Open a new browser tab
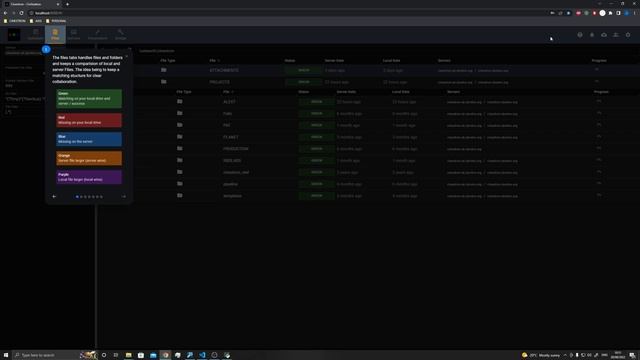This screenshot has height=360, width=640. coord(67,4)
